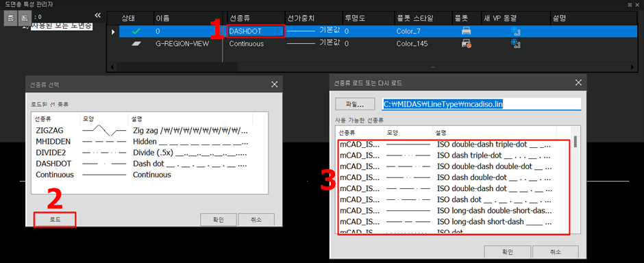
Task: Click '취소' in linetype load dialog
Action: (x=556, y=252)
